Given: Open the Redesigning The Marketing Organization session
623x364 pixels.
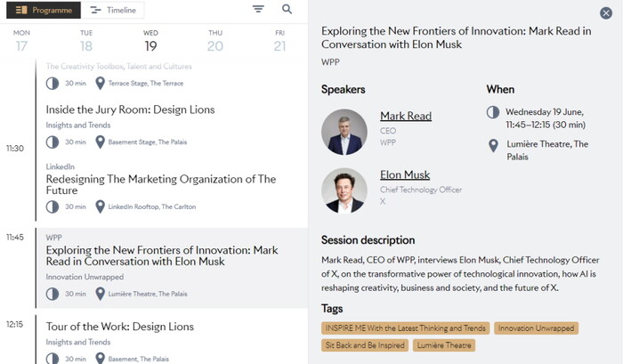Looking at the screenshot, I should tap(161, 184).
